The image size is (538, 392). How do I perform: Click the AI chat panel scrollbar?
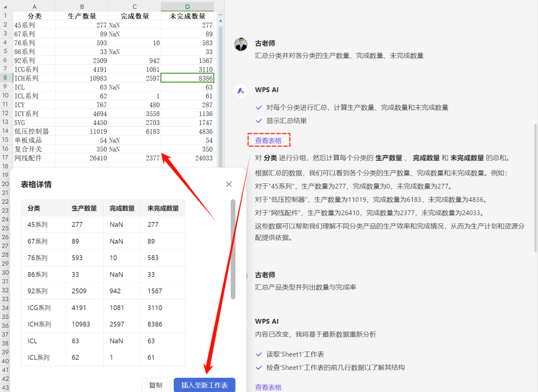point(535,188)
